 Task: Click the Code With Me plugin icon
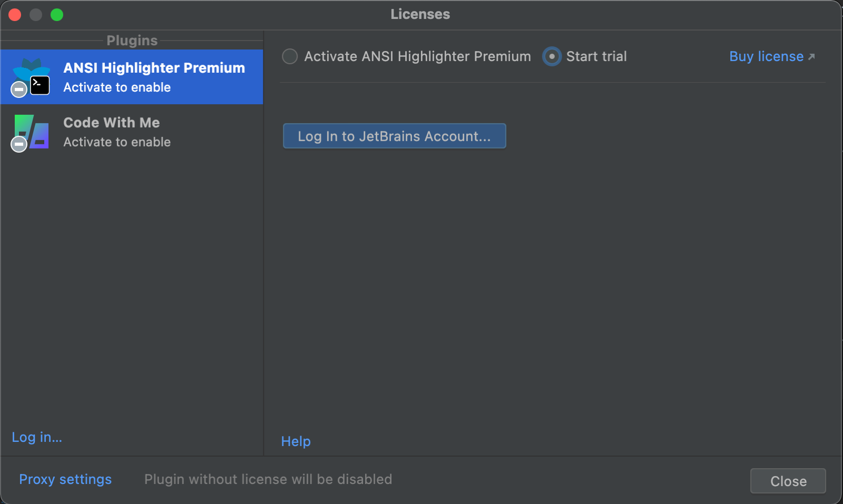coord(33,132)
